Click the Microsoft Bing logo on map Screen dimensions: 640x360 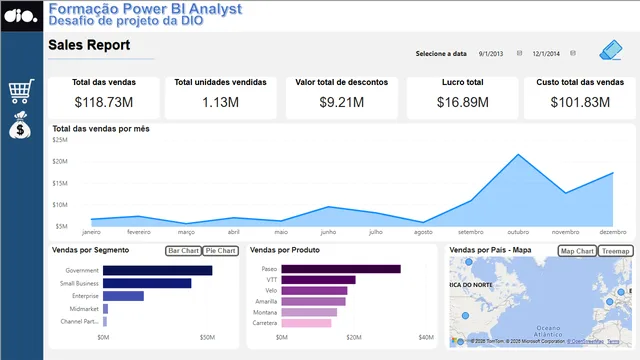[x=455, y=341]
